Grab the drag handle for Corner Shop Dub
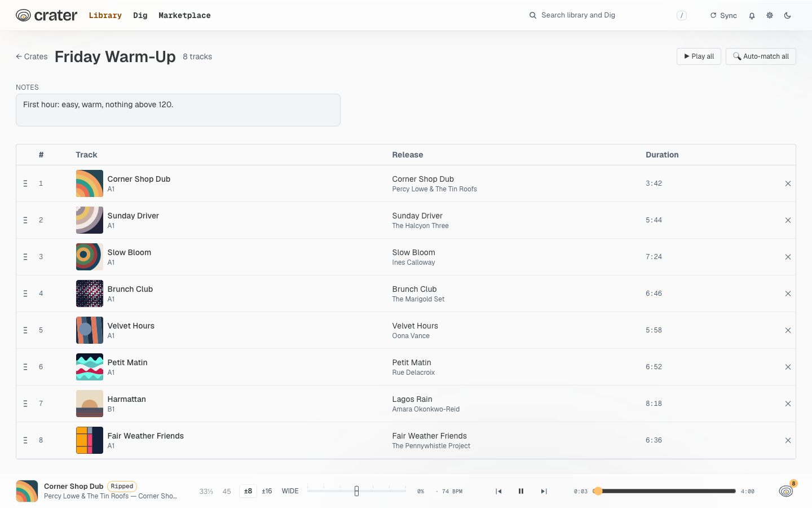The image size is (812, 508). (x=25, y=183)
